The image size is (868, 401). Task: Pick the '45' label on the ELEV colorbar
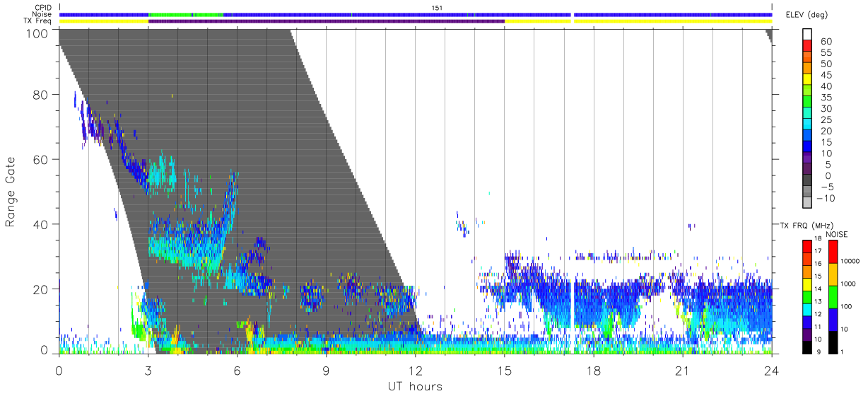point(826,75)
